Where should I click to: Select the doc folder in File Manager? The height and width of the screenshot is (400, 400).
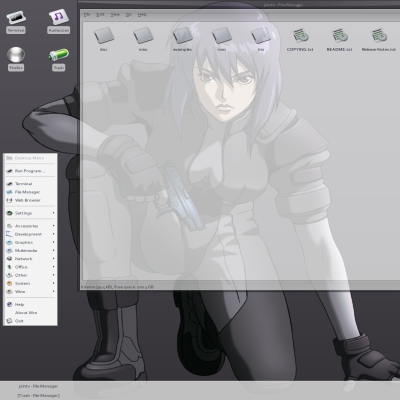point(104,39)
